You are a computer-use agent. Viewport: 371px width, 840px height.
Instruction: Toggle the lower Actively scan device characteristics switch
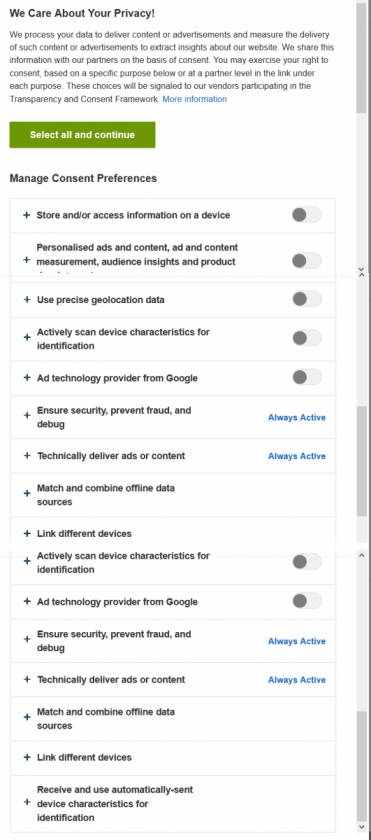click(307, 561)
